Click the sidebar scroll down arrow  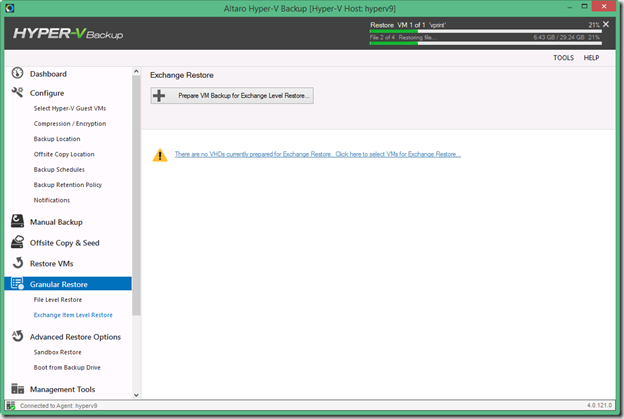pyautogui.click(x=136, y=395)
